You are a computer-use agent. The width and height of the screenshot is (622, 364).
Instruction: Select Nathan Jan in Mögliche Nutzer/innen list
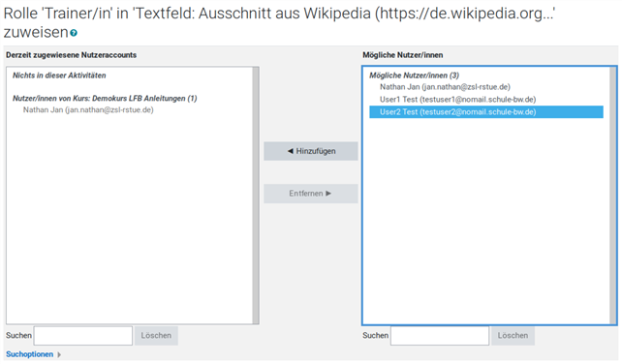coord(445,87)
